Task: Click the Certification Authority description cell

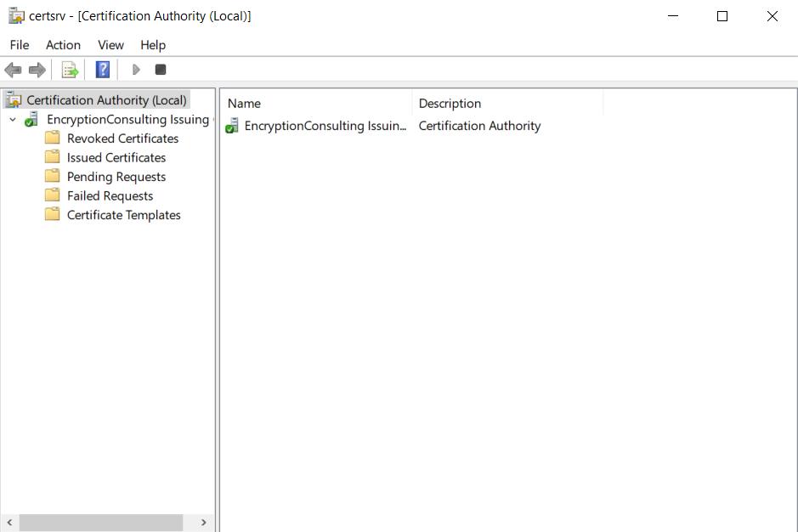Action: click(x=479, y=126)
